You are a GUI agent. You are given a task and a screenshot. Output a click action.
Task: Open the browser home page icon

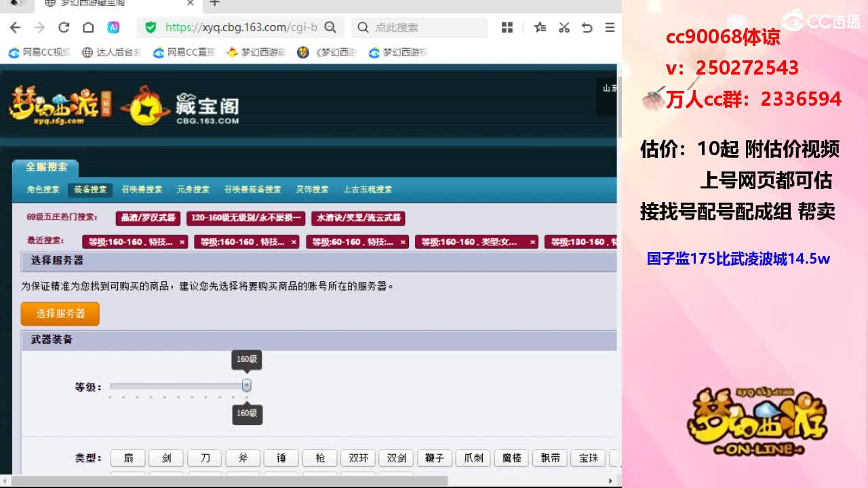click(88, 27)
